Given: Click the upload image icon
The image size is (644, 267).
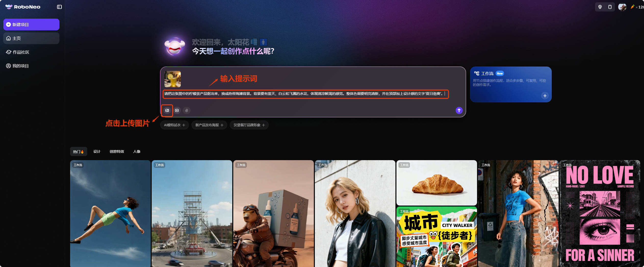Looking at the screenshot, I should 167,110.
